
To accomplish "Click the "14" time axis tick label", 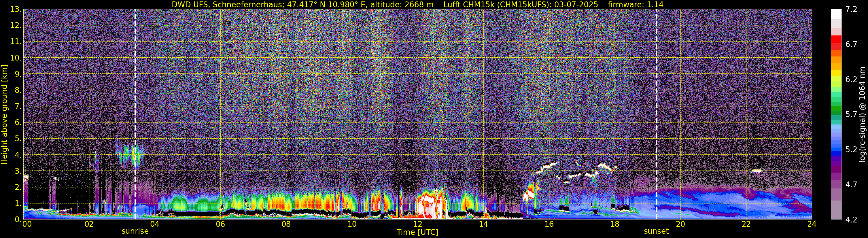I will point(483,224).
